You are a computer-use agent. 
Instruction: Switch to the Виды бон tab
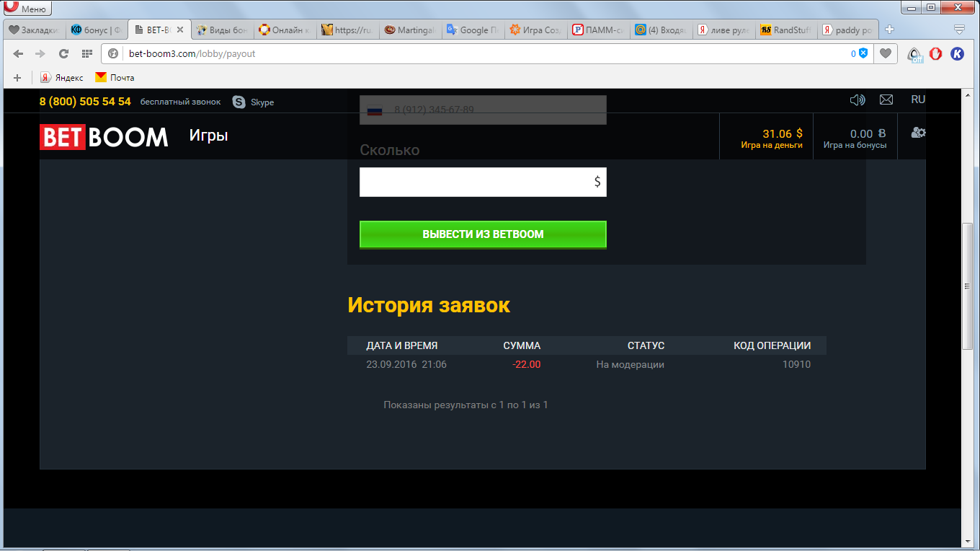[x=222, y=30]
